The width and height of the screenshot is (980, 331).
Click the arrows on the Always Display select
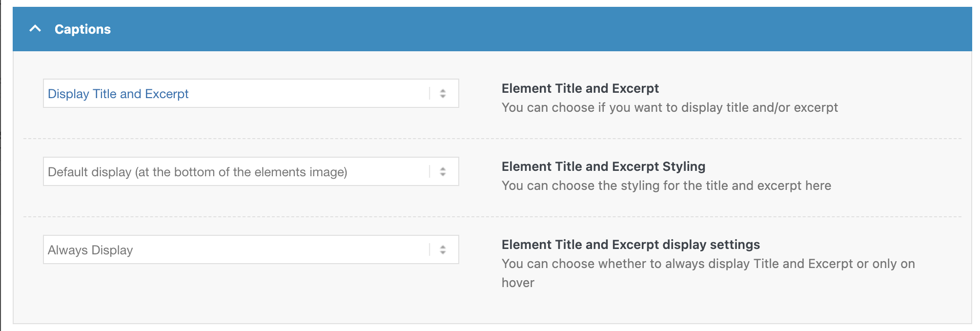coord(443,249)
